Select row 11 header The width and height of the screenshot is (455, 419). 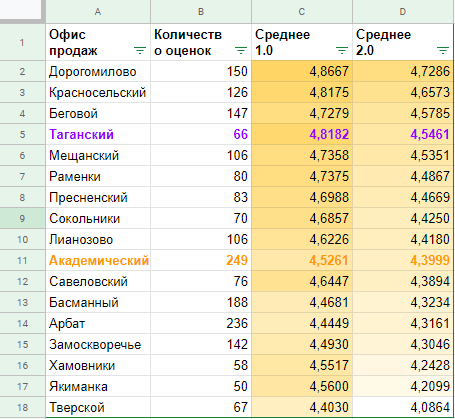tap(22, 260)
